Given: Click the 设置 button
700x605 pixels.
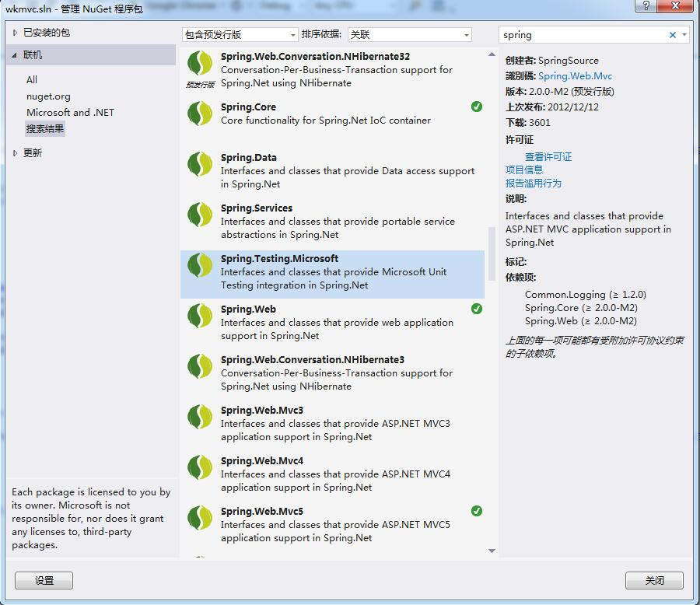Looking at the screenshot, I should tap(44, 580).
